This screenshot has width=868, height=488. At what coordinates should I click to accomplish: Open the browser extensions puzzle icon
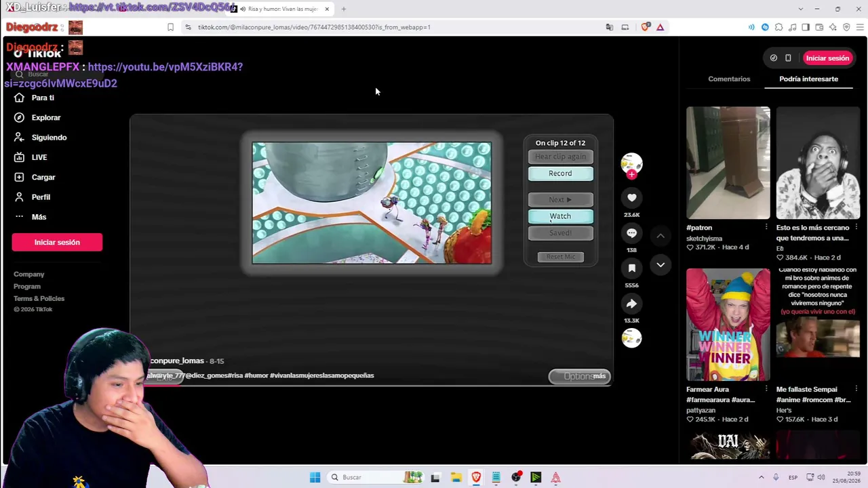pyautogui.click(x=778, y=27)
